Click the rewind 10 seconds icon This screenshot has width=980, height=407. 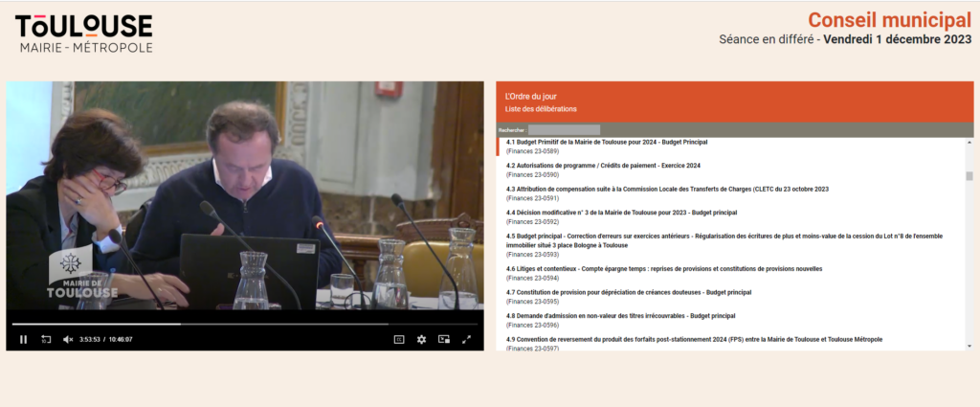(46, 339)
